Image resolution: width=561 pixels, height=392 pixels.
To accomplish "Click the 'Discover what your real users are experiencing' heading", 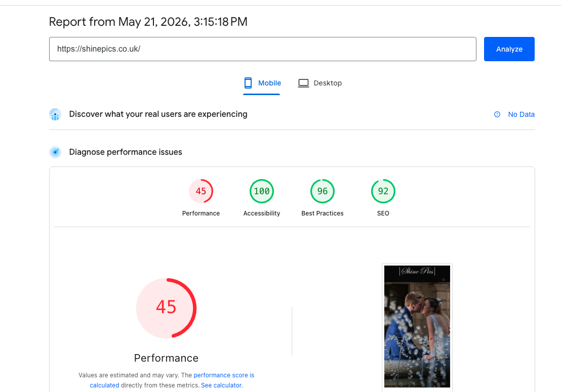I will tap(158, 114).
